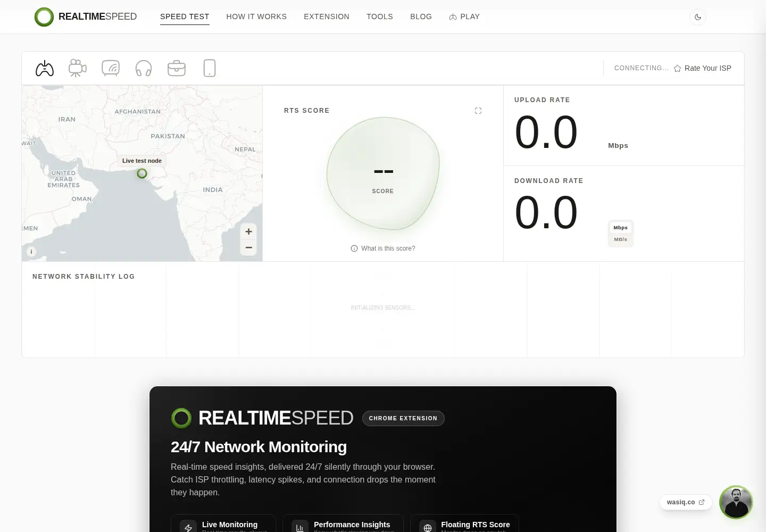Viewport: 766px width, 532px height.
Task: Zoom out on the map
Action: (248, 247)
